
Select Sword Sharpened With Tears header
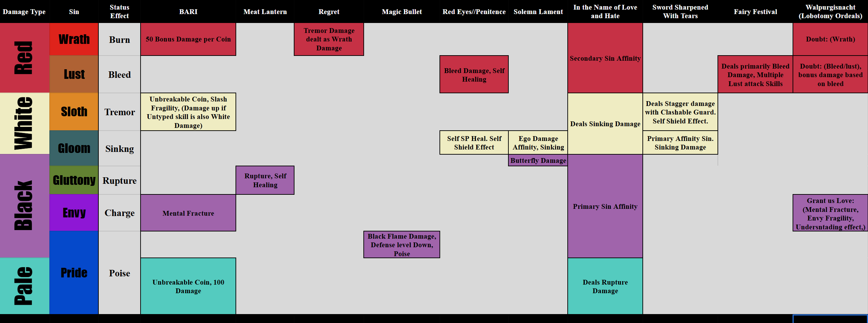pyautogui.click(x=680, y=12)
